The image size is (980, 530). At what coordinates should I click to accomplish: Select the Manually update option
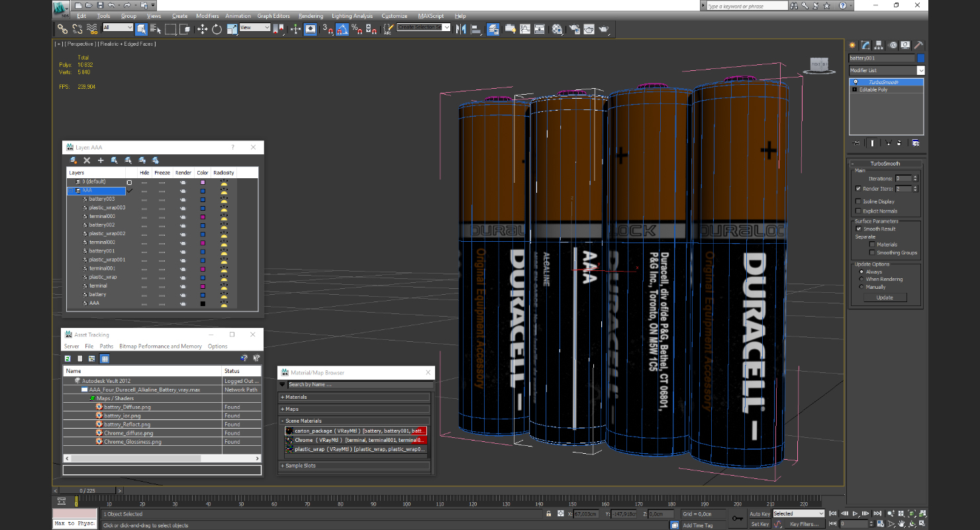coord(861,287)
